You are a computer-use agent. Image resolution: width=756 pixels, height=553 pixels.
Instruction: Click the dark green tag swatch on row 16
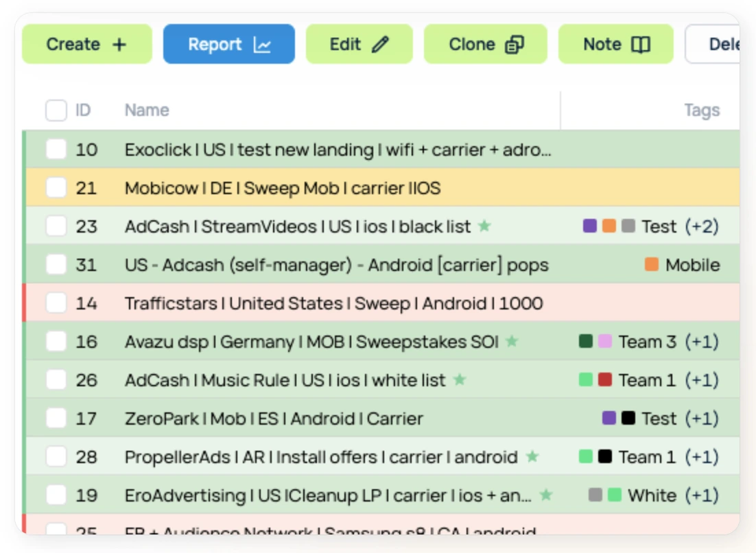pyautogui.click(x=585, y=341)
